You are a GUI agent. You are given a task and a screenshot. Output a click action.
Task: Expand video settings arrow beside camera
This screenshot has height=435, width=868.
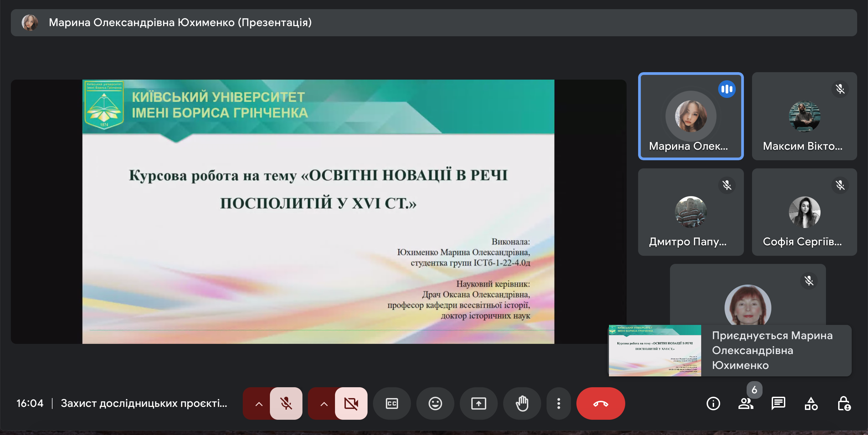point(324,403)
